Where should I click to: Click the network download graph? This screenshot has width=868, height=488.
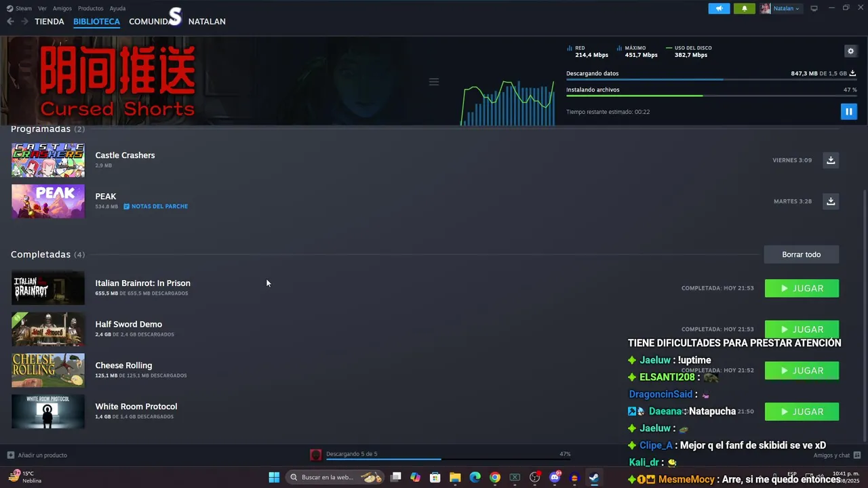(x=507, y=102)
